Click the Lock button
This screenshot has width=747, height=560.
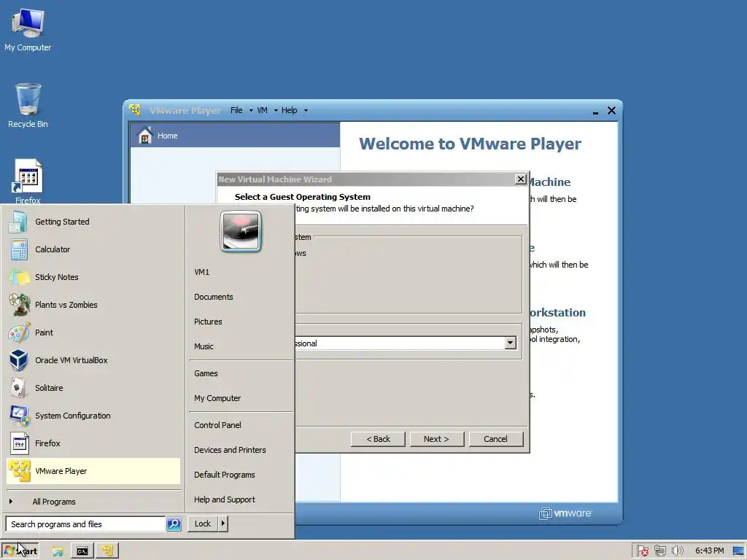point(203,524)
